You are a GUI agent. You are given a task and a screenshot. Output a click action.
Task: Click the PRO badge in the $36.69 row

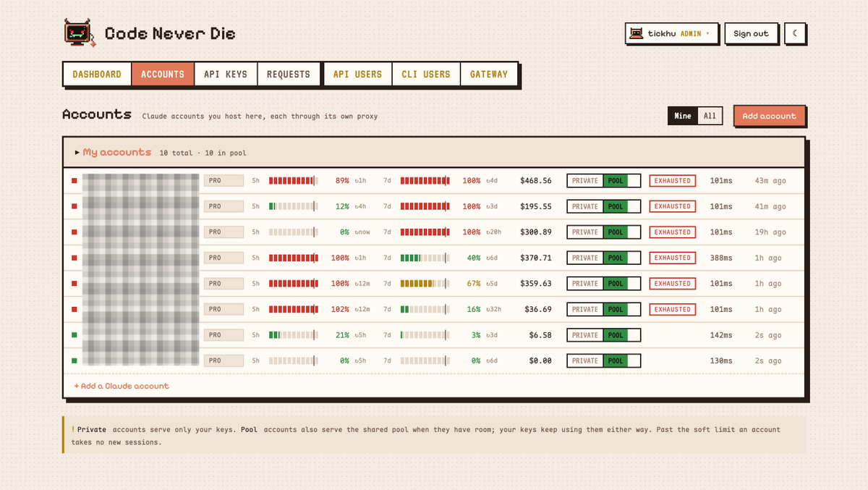click(224, 309)
